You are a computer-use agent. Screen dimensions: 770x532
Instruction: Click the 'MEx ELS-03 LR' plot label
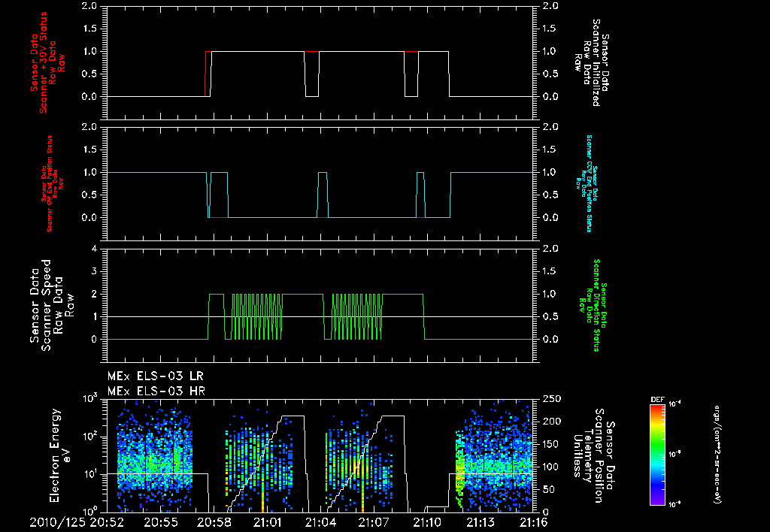(x=155, y=376)
